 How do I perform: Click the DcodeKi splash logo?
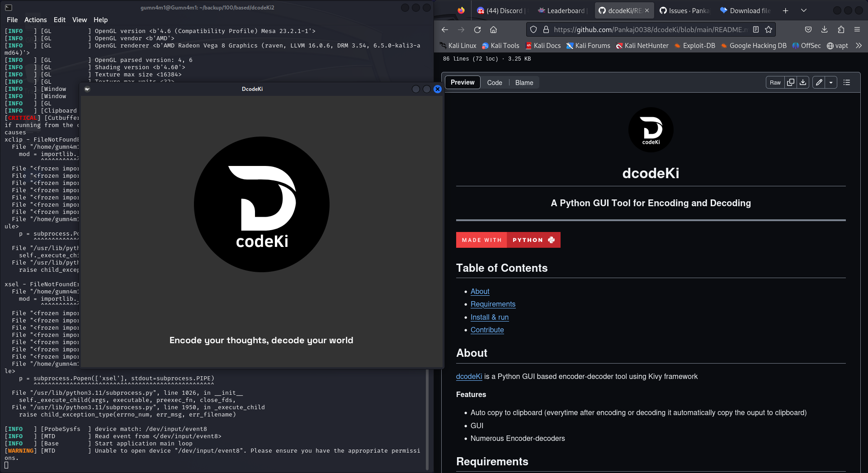[261, 204]
